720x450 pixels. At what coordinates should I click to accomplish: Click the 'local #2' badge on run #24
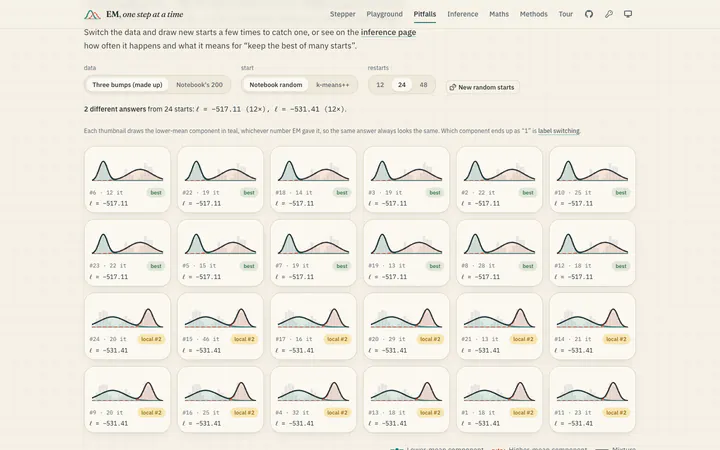[151, 339]
